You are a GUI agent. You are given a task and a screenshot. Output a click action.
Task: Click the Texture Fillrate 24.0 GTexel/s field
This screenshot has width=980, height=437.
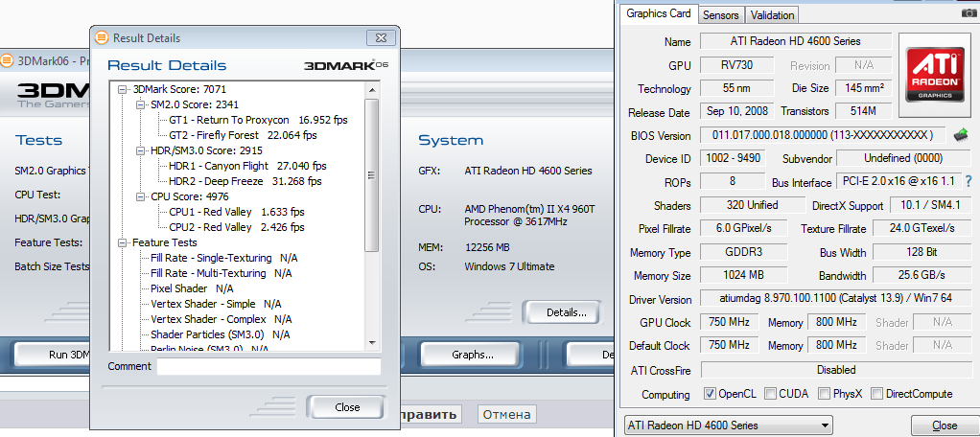point(922,228)
